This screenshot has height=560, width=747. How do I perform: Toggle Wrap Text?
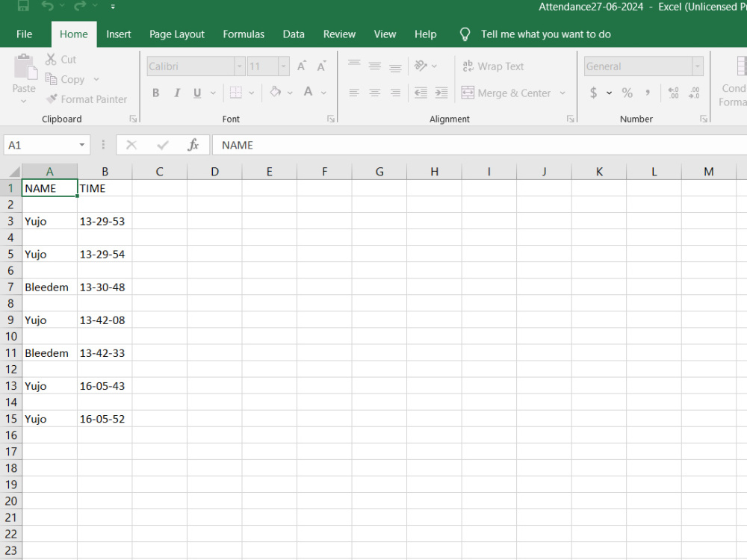click(x=493, y=66)
